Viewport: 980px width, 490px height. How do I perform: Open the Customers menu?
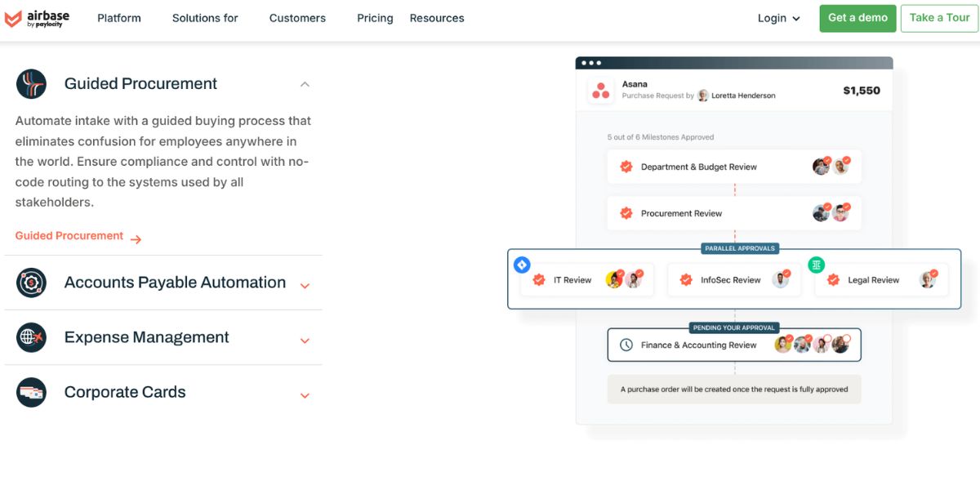(297, 17)
